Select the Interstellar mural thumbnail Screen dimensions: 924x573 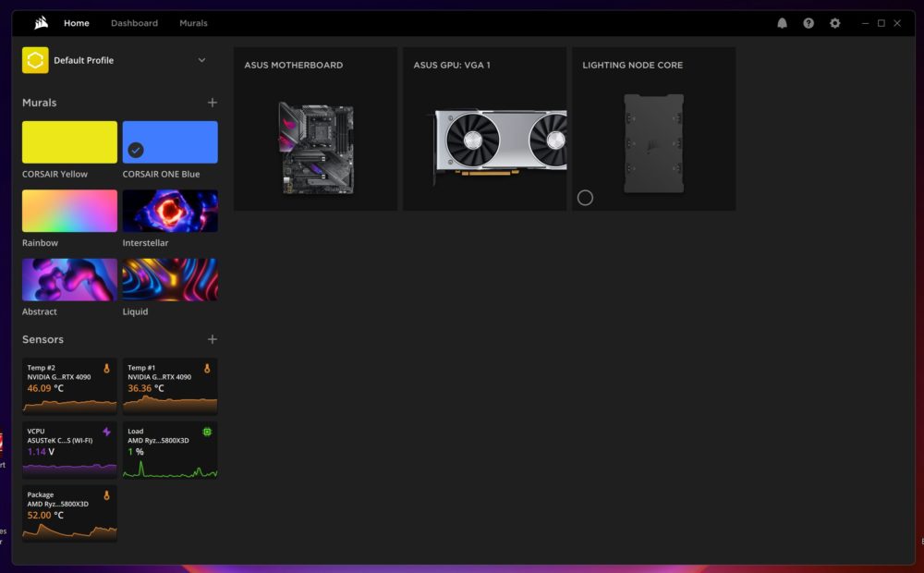pos(170,211)
